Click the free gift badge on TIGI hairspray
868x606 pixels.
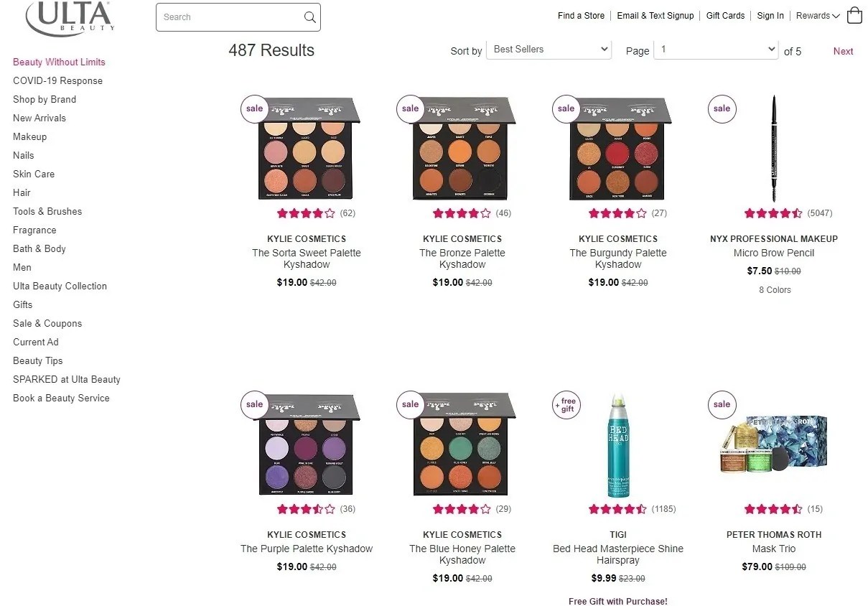566,404
